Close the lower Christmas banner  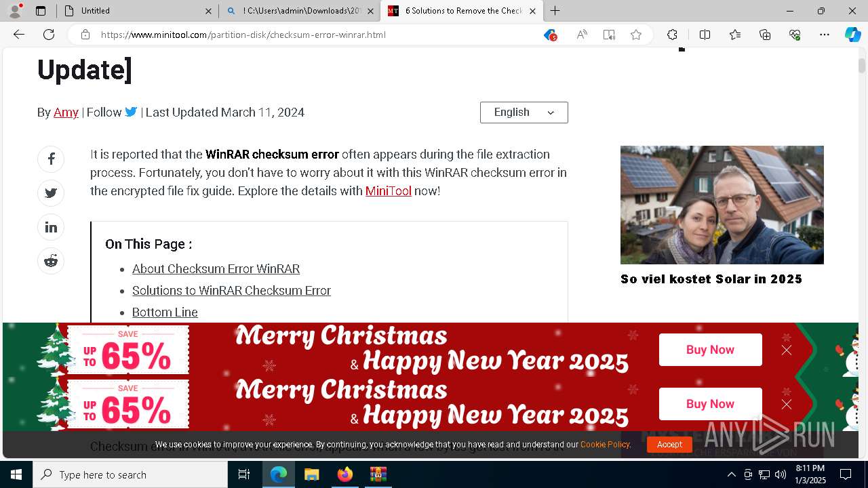pos(787,404)
